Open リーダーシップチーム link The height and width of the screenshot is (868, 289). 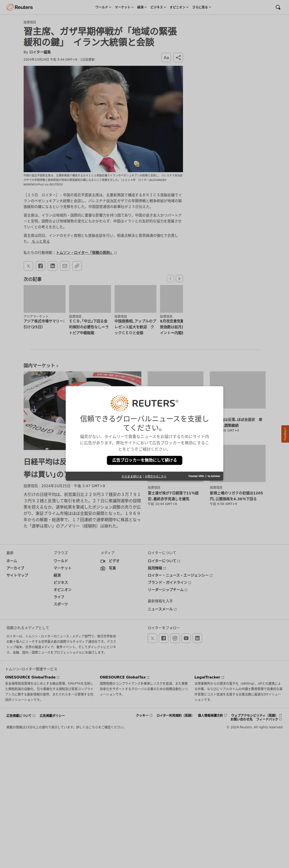167,590
